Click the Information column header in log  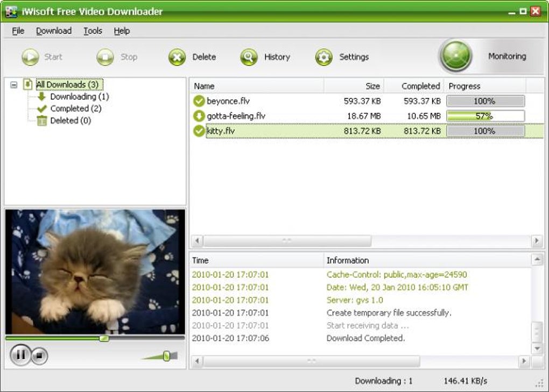(427, 260)
